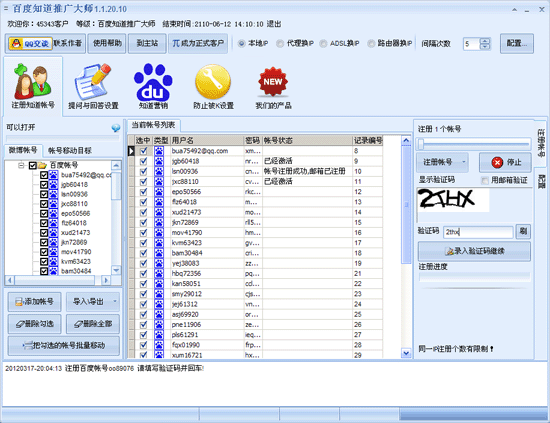Click the 把勾选的帐号批量移动 button
This screenshot has height=423, width=550.
[64, 345]
